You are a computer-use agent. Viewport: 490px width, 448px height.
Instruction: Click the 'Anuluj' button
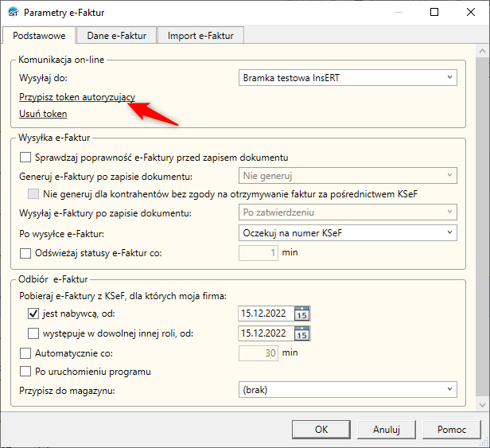coord(386,429)
